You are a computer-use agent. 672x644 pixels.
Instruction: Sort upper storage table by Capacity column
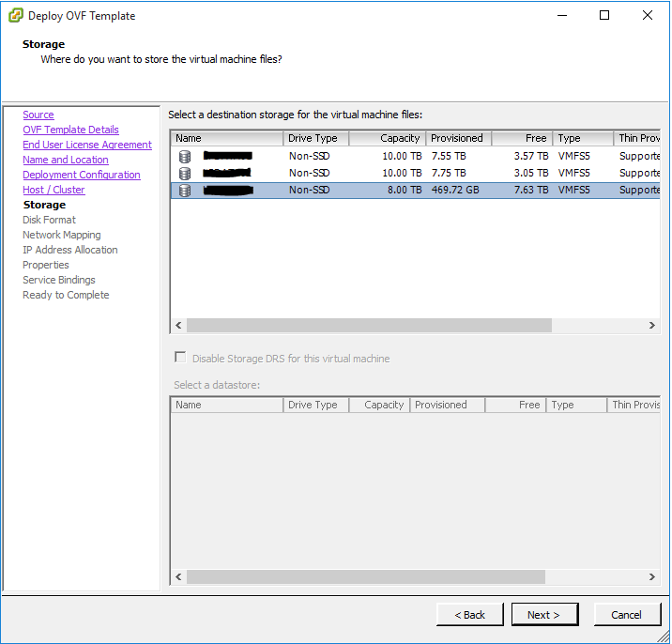click(x=388, y=139)
